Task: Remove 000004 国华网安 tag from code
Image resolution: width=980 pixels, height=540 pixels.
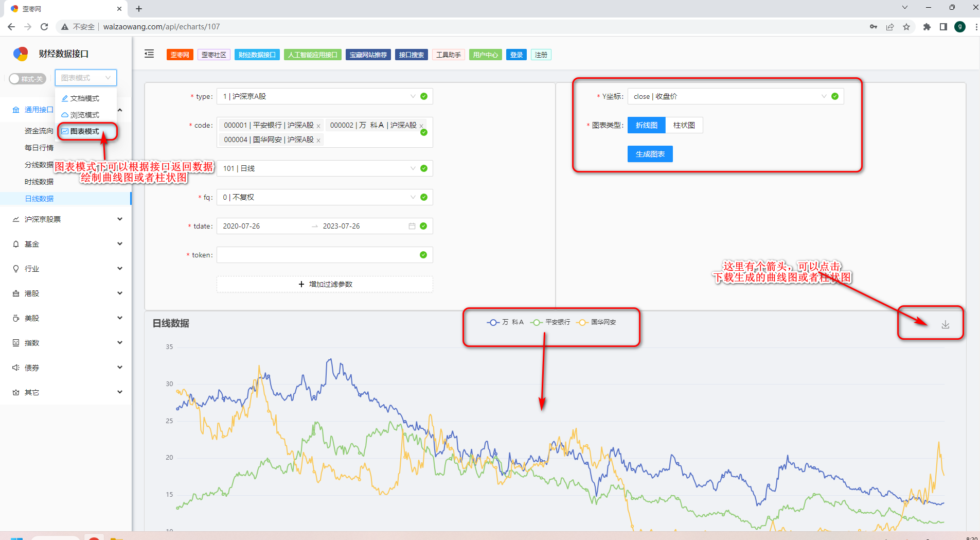Action: 318,141
